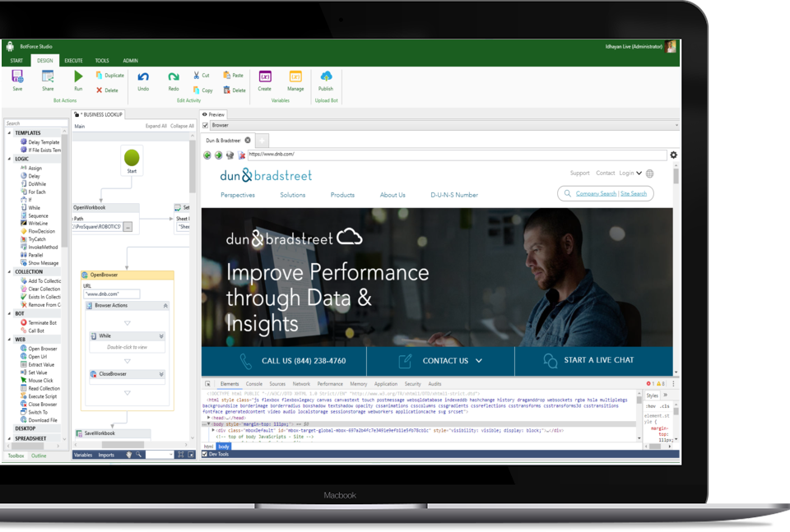This screenshot has height=532, width=790.
Task: Click the overview minimap icon in designer footer
Action: pos(191,455)
